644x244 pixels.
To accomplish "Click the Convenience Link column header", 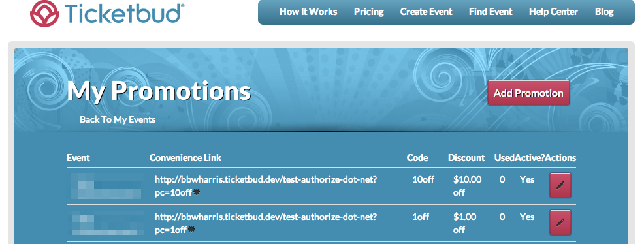I will point(185,158).
